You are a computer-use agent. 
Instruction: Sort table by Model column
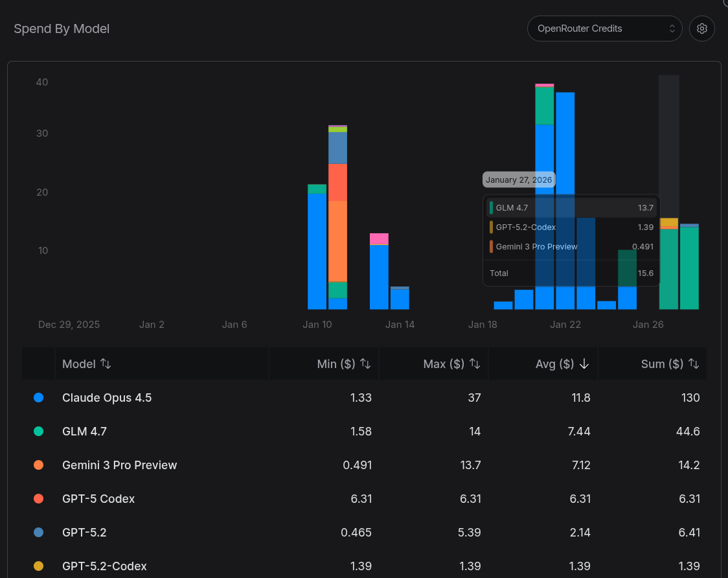point(106,364)
